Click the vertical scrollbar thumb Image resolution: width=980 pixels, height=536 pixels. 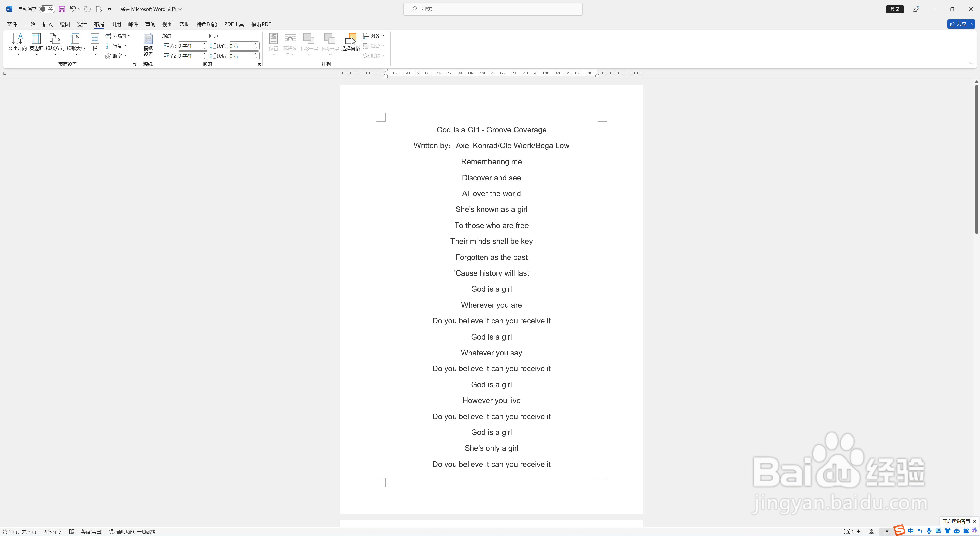(x=976, y=159)
